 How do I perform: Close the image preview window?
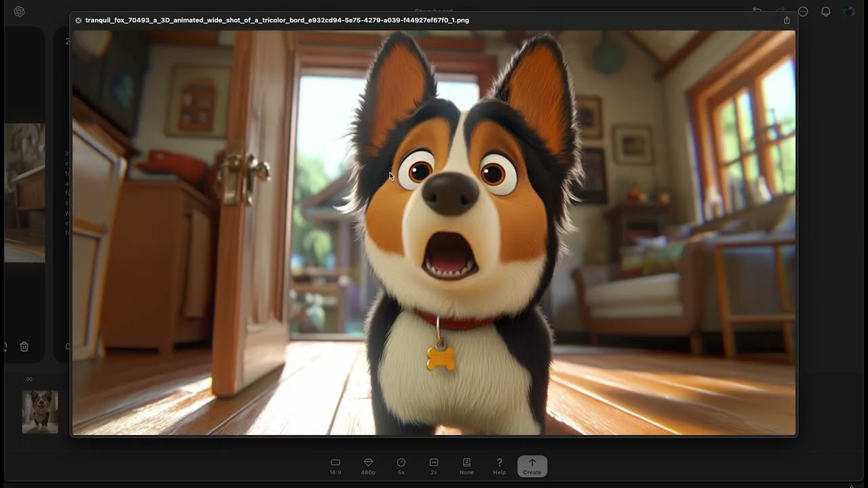(78, 20)
